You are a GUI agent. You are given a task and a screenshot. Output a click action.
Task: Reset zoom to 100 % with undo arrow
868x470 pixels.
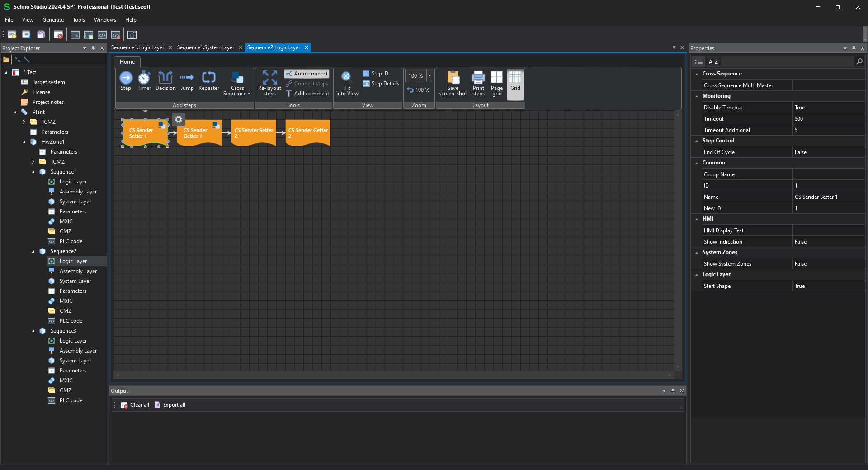pos(418,90)
